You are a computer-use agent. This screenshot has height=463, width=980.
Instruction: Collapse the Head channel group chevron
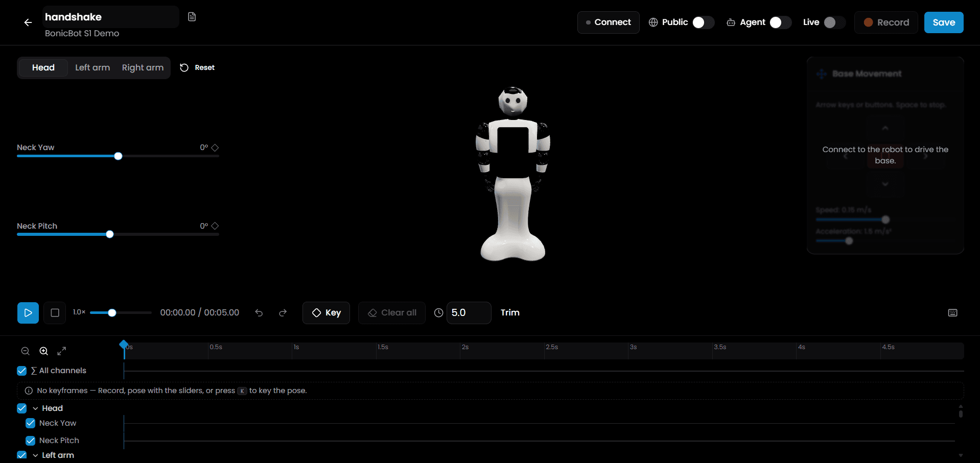tap(35, 408)
